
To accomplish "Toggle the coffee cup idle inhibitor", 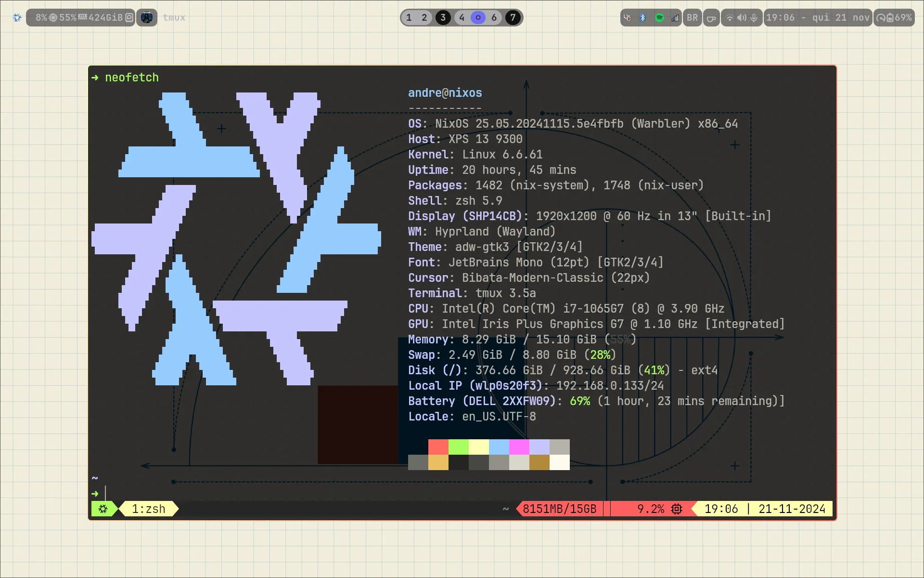I will point(711,18).
